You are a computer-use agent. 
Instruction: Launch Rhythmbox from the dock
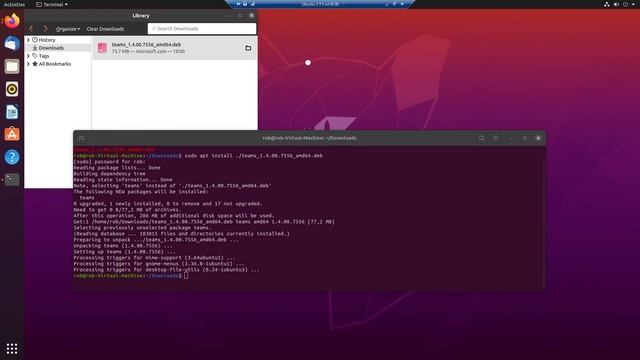pyautogui.click(x=12, y=89)
